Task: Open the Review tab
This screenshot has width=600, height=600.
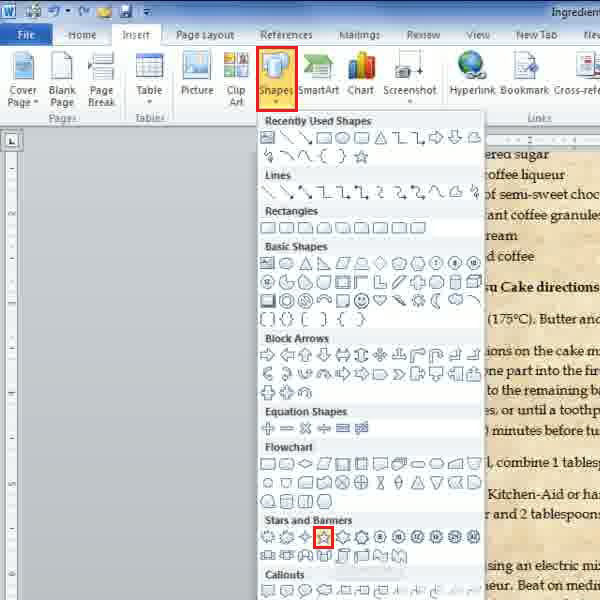Action: coord(423,35)
